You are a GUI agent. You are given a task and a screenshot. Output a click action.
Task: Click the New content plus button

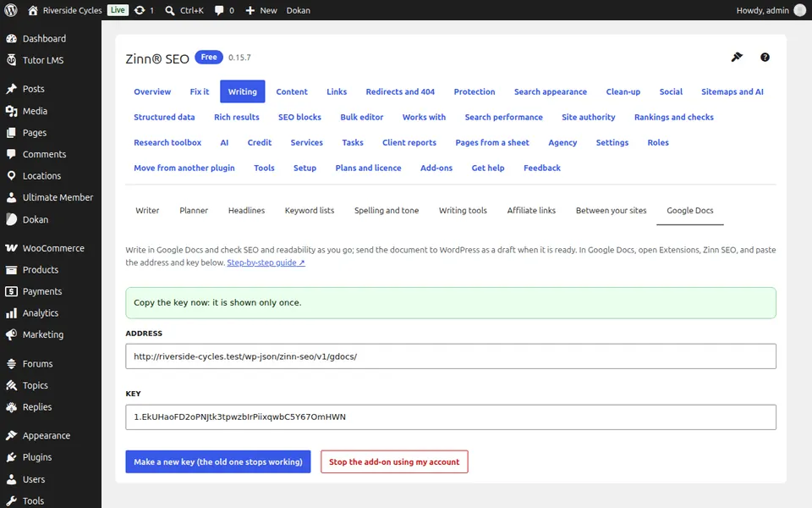pos(261,10)
